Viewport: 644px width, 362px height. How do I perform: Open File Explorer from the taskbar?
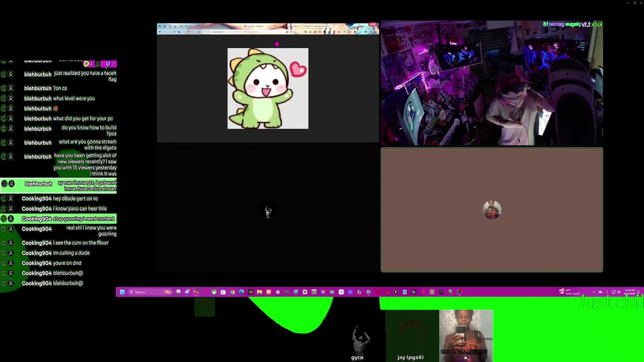click(260, 292)
